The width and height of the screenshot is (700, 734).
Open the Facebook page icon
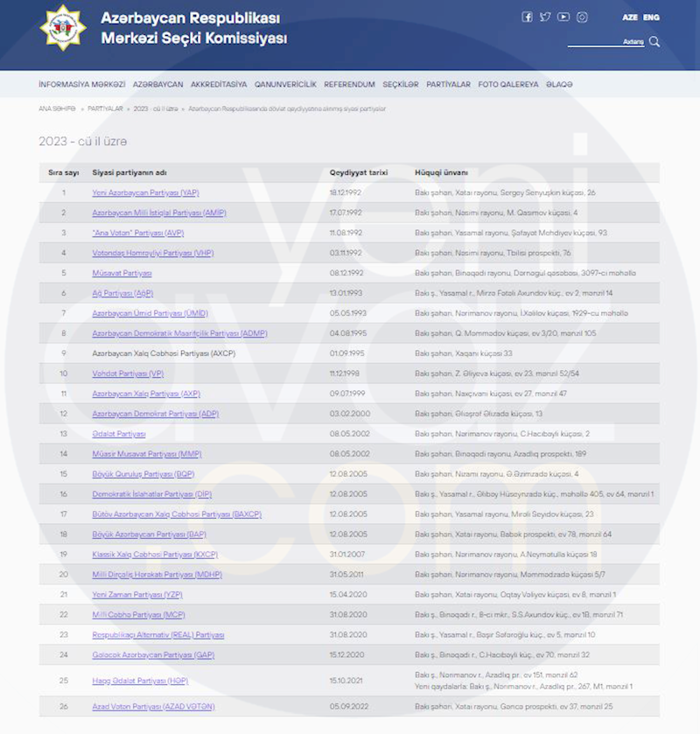click(x=527, y=17)
